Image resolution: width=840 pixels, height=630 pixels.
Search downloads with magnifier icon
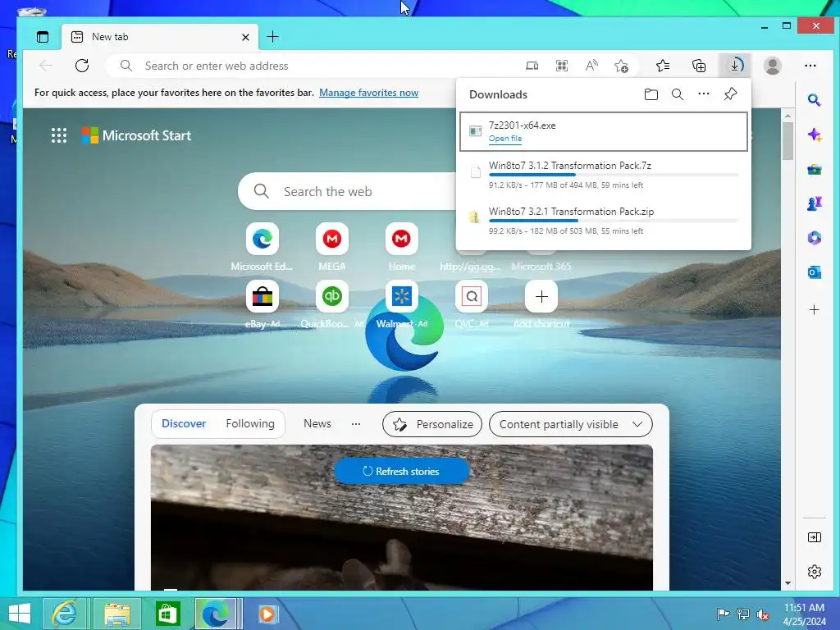[x=677, y=94]
